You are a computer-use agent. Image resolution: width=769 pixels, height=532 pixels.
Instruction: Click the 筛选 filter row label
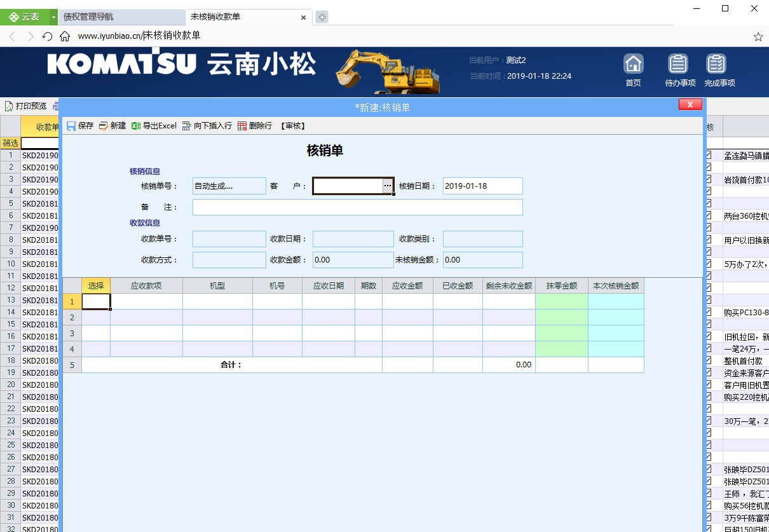pyautogui.click(x=10, y=143)
